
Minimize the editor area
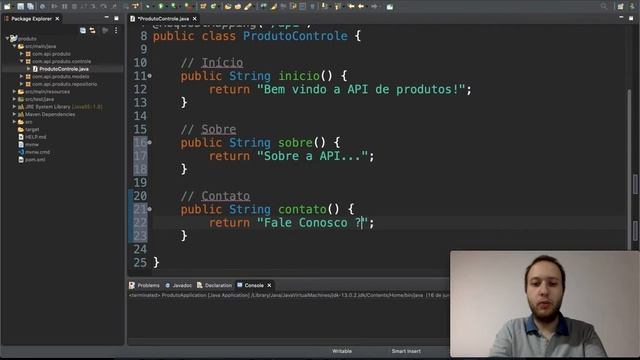621,18
